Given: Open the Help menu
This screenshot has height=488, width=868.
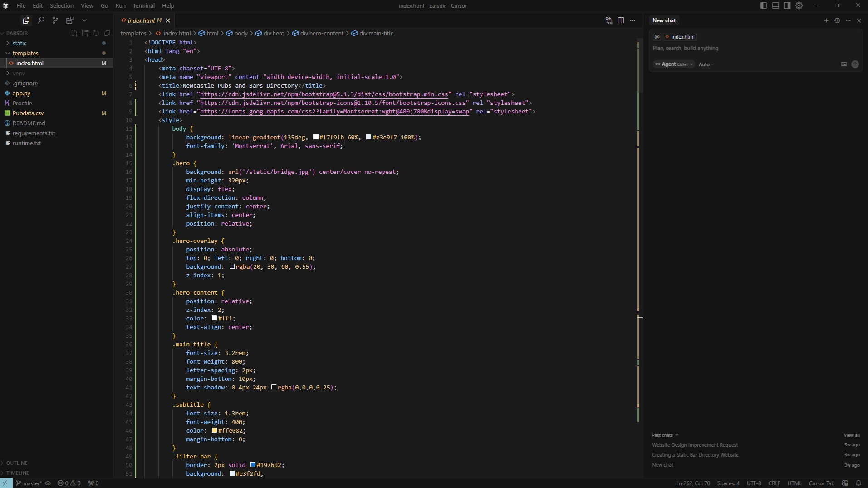Looking at the screenshot, I should pyautogui.click(x=168, y=5).
